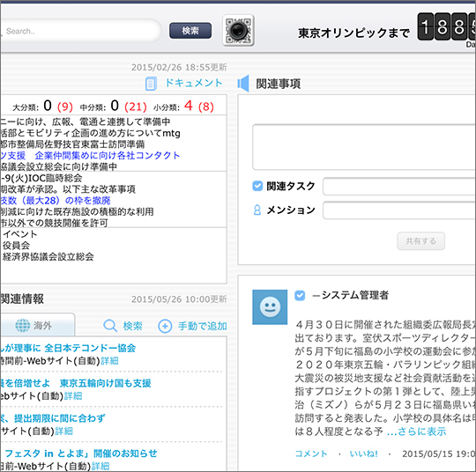Toggle the 関連タスク checkbox
The image size is (476, 472).
[257, 186]
